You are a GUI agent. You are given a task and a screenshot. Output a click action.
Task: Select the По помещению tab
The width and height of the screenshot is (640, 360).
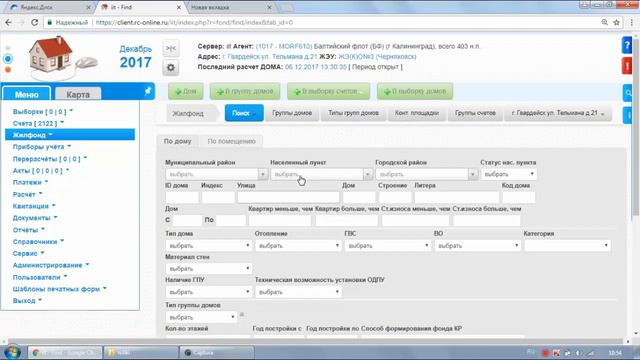[231, 141]
